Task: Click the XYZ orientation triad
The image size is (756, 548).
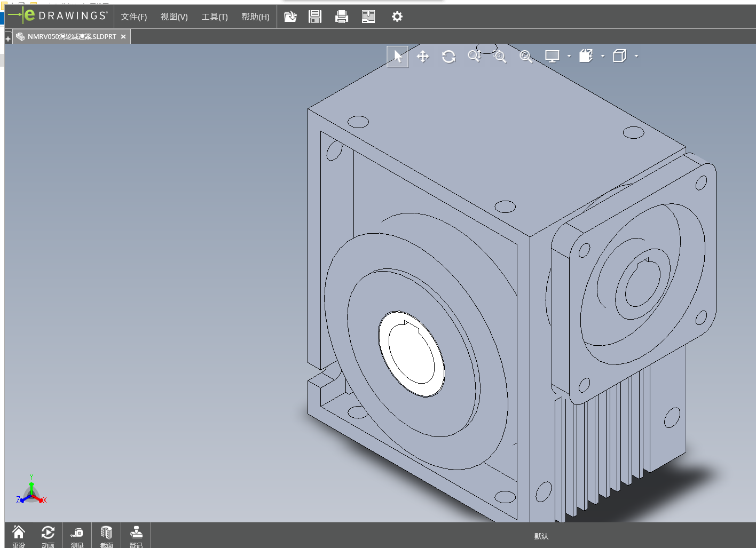Action: [31, 490]
